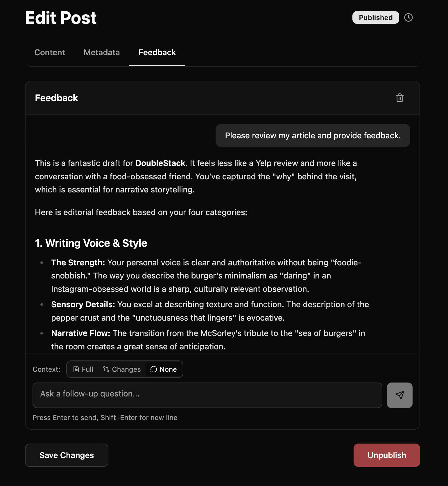Save changes to the post
Viewport: 448px width, 486px height.
tap(67, 455)
